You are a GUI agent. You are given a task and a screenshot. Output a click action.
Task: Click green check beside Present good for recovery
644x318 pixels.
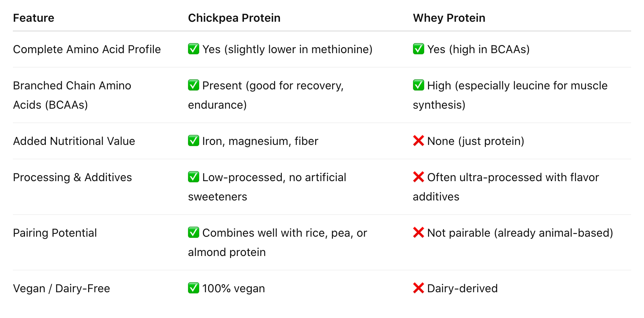[x=194, y=85]
